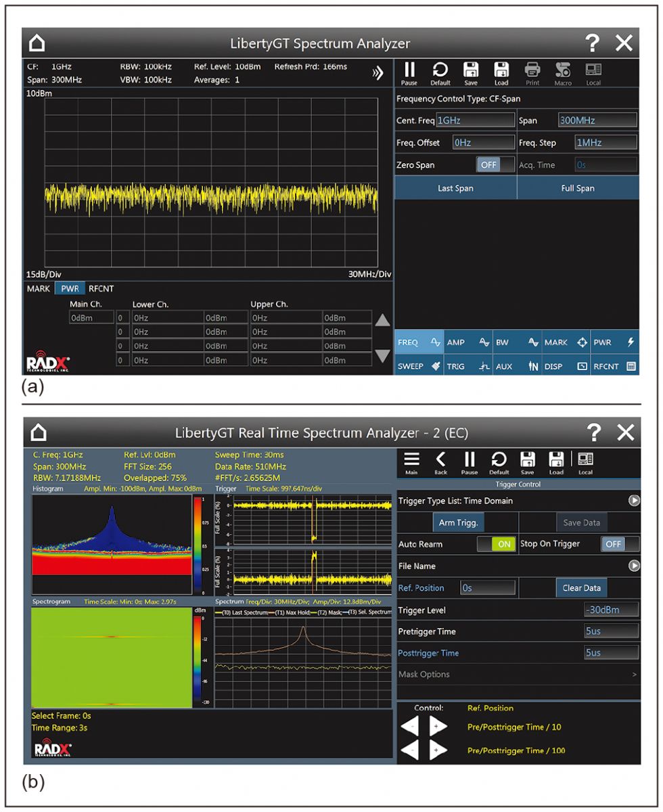Click Default reset icon in Spectrum Analyzer window

click(x=440, y=73)
